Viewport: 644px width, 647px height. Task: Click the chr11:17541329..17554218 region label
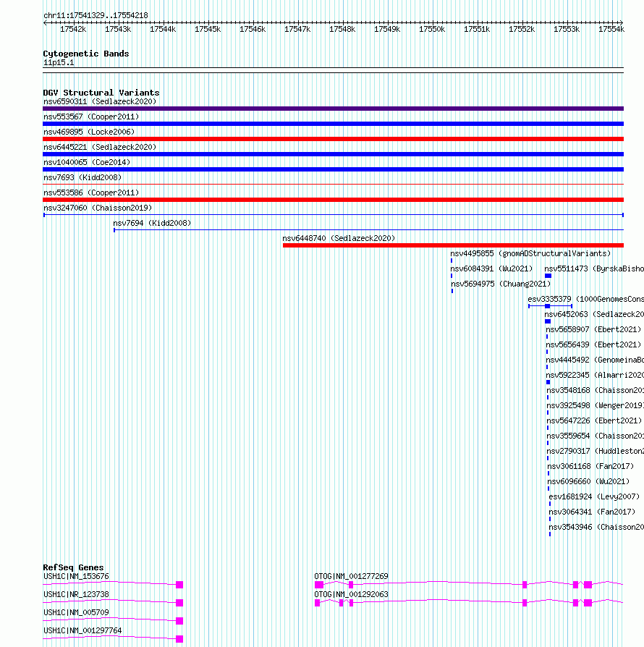(96, 16)
